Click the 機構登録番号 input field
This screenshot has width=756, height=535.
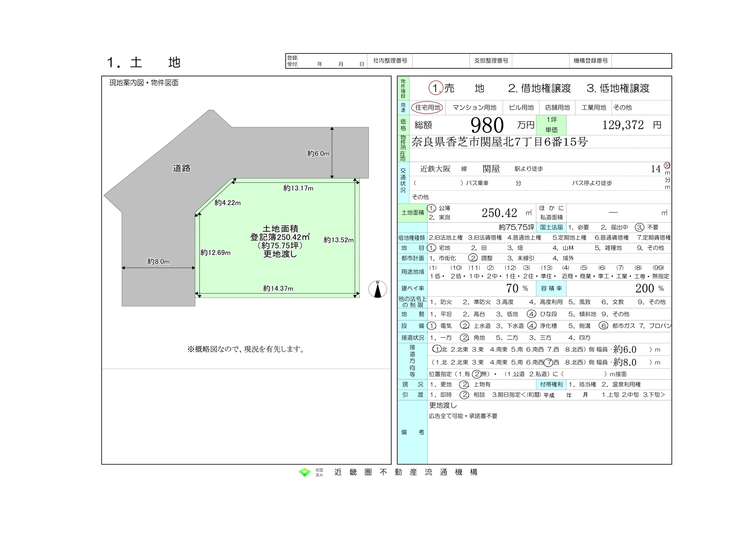click(x=642, y=61)
